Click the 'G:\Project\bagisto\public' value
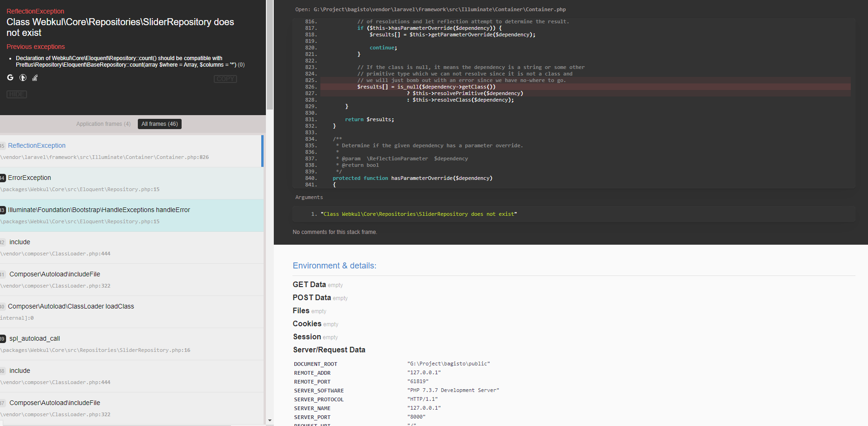 coord(448,364)
